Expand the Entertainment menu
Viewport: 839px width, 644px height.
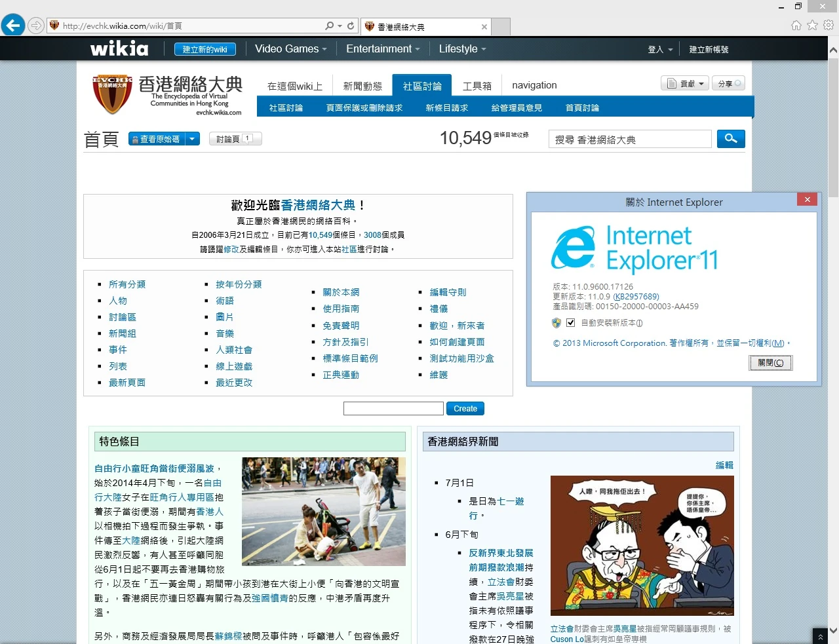click(383, 48)
